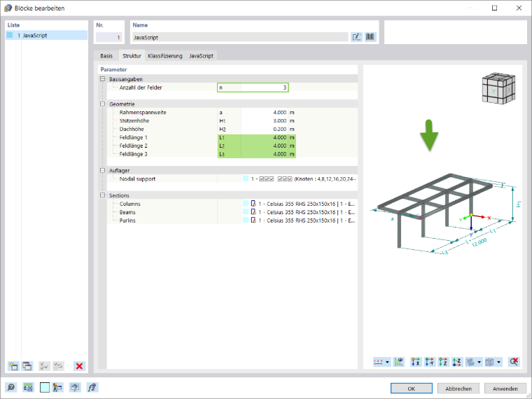
Task: Open the name library book icon
Action: (x=370, y=37)
